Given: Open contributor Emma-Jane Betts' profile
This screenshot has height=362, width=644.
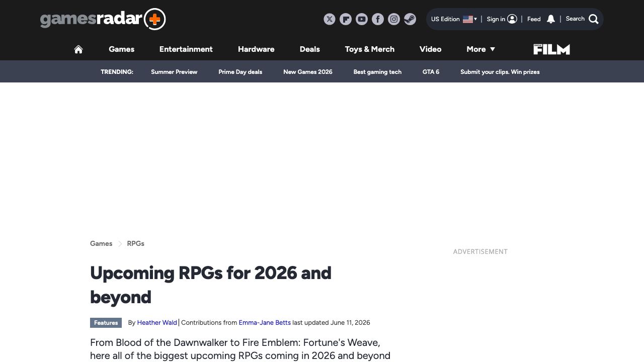Looking at the screenshot, I should (265, 323).
